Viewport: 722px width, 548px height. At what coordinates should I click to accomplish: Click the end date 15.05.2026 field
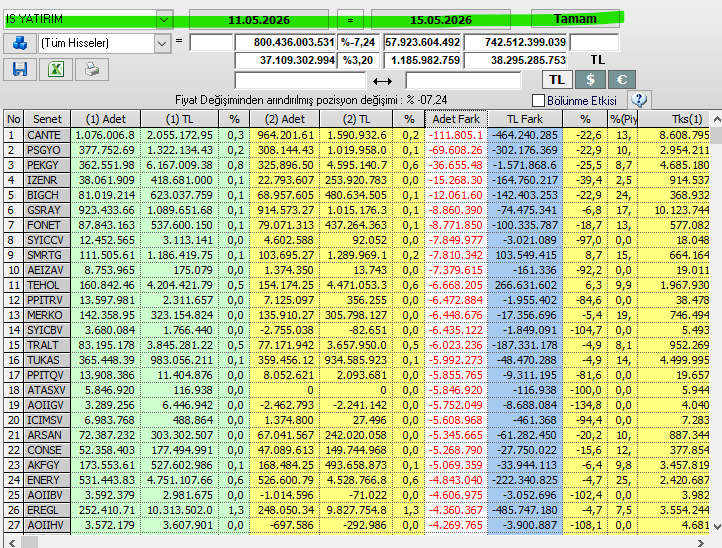441,20
